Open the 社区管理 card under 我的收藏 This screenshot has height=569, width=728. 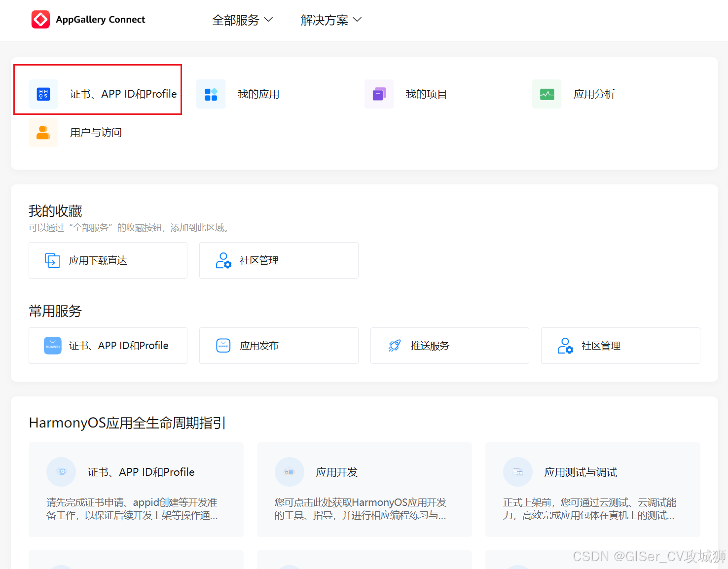pyautogui.click(x=279, y=260)
